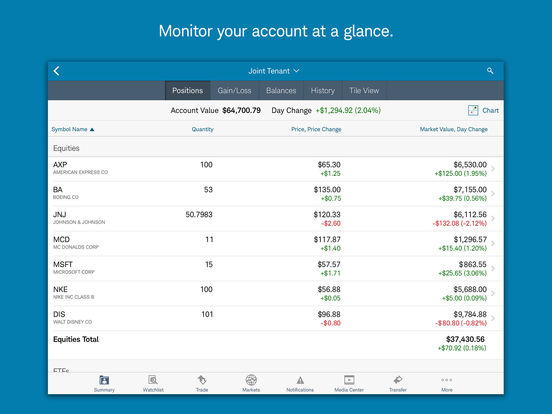The width and height of the screenshot is (552, 414).
Task: Open the Notifications alert icon
Action: click(x=300, y=381)
